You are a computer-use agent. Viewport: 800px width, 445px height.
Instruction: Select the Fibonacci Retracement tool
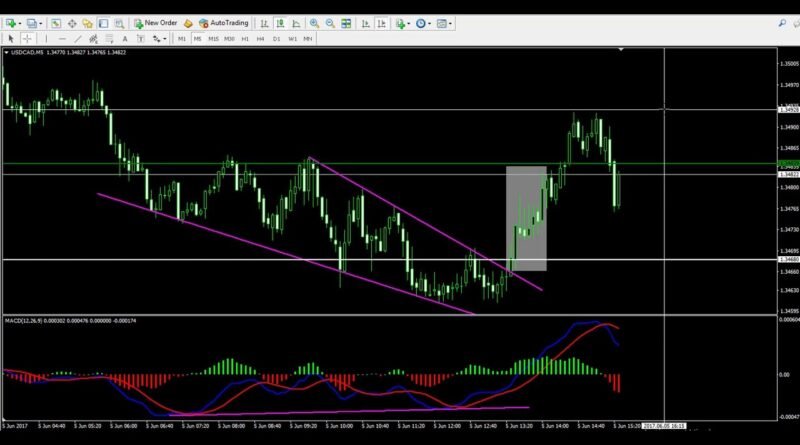109,39
